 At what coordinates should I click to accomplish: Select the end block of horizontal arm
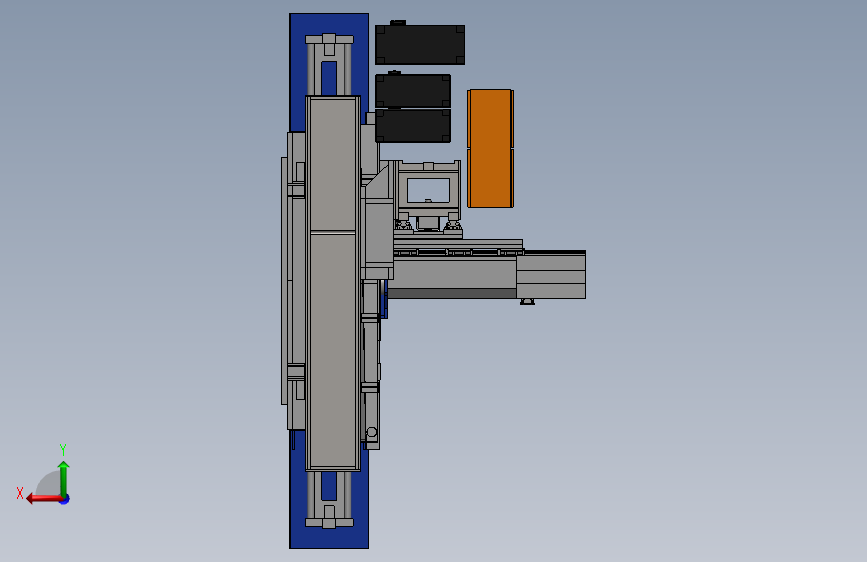point(551,275)
